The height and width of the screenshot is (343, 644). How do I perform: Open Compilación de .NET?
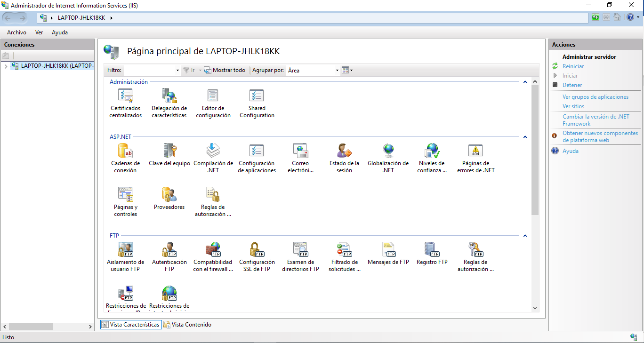tap(213, 158)
